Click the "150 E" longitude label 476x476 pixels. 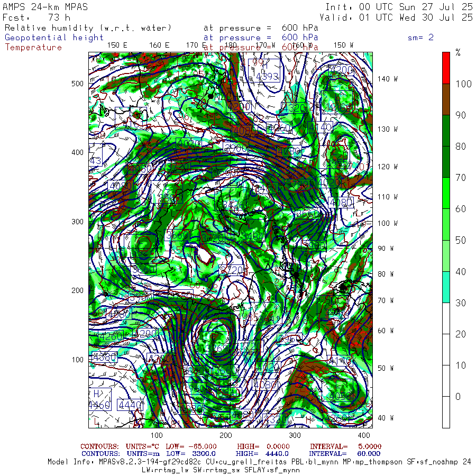[117, 45]
